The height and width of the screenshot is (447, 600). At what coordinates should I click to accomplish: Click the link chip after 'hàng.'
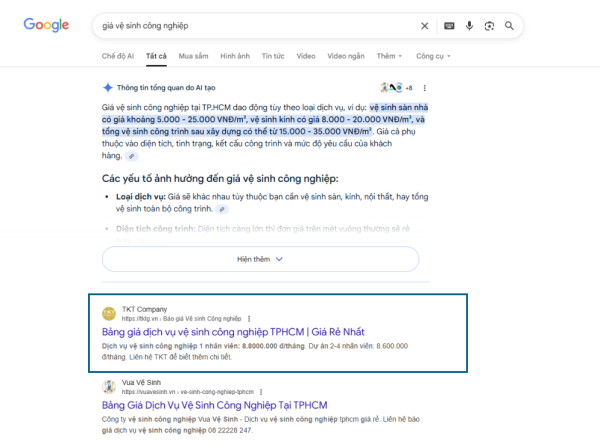coord(131,156)
